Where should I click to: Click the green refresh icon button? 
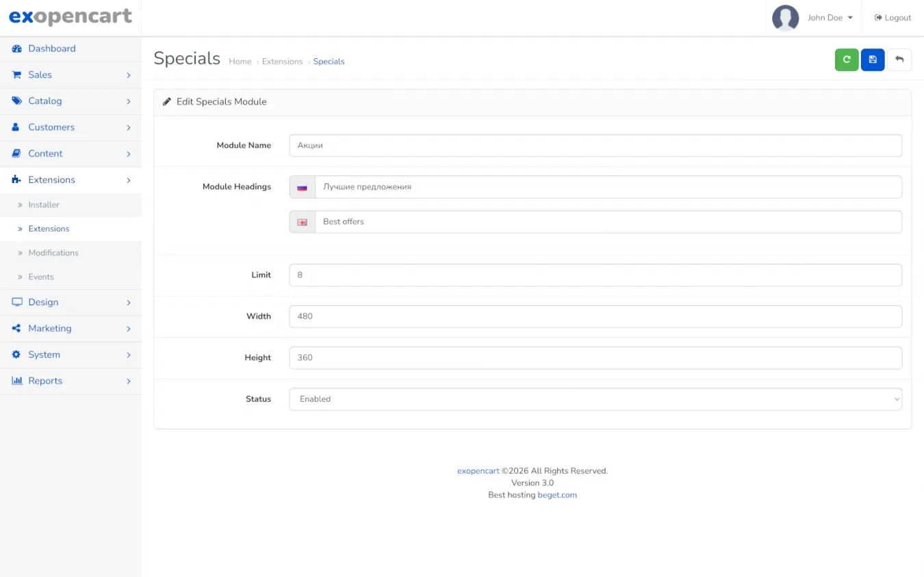(846, 60)
